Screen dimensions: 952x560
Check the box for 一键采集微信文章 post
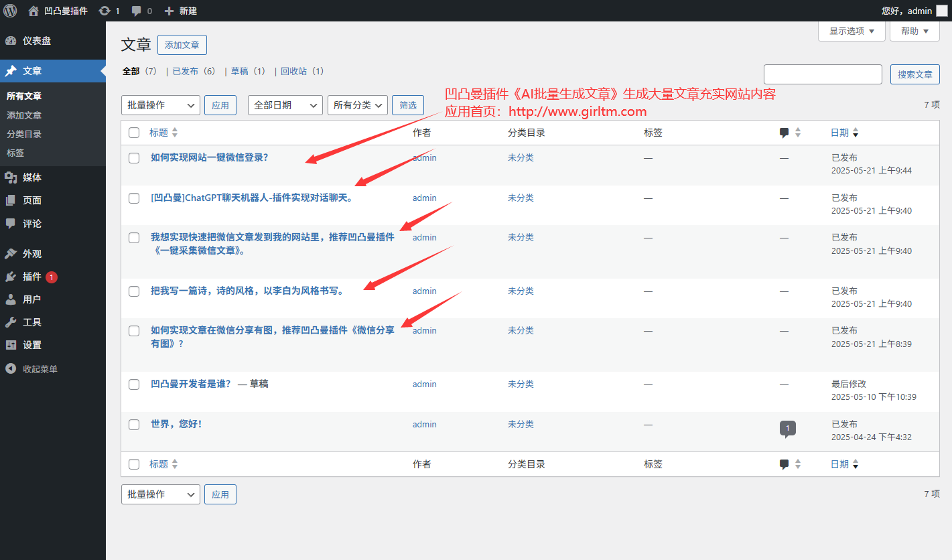click(134, 238)
